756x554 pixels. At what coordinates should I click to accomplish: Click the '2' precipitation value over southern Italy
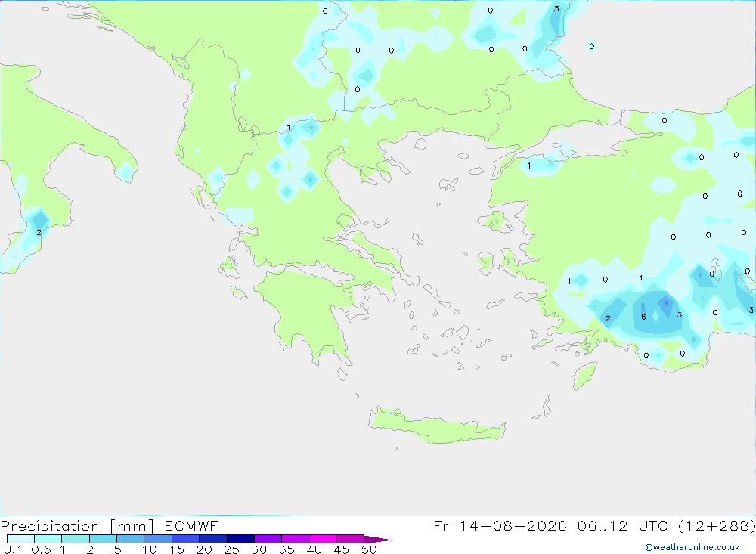[x=39, y=232]
